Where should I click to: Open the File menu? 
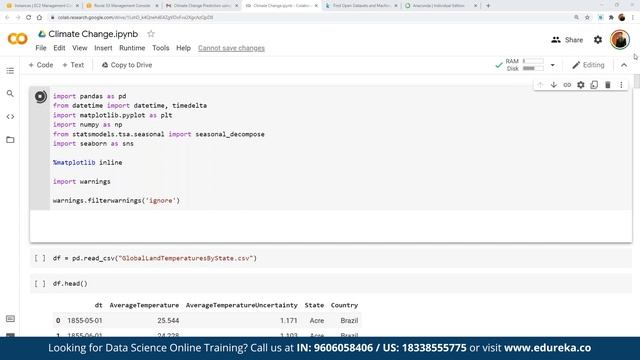41,48
